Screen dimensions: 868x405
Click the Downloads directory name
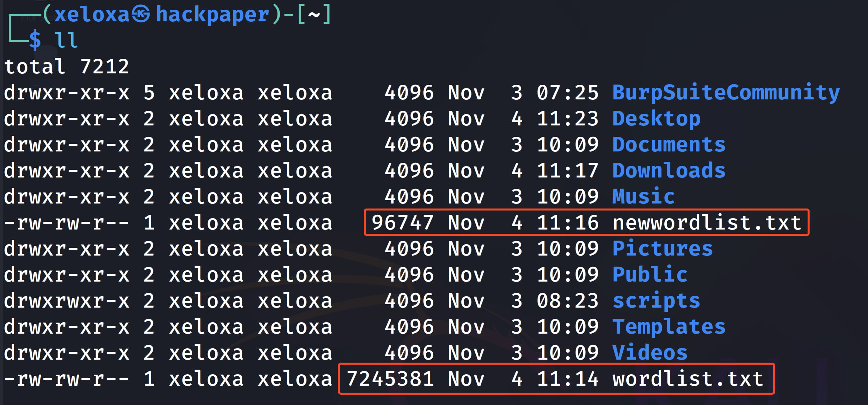pos(668,171)
